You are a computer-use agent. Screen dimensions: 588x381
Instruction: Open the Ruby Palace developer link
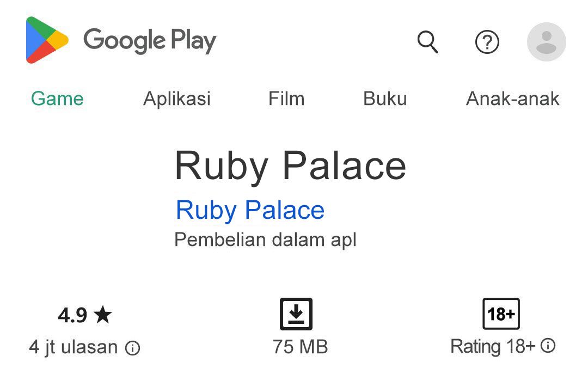(249, 210)
